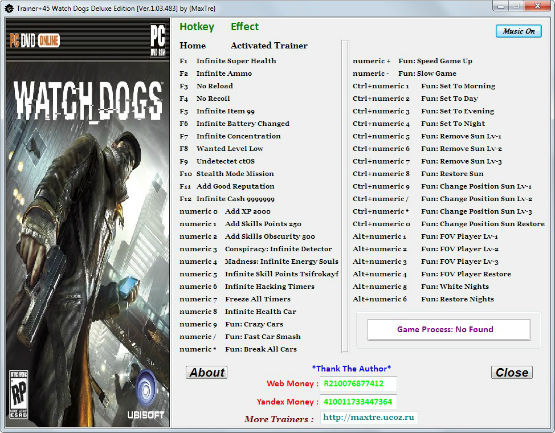
Task: Click 'Madness: Infinite Energy Souls' entry
Action: [x=281, y=262]
